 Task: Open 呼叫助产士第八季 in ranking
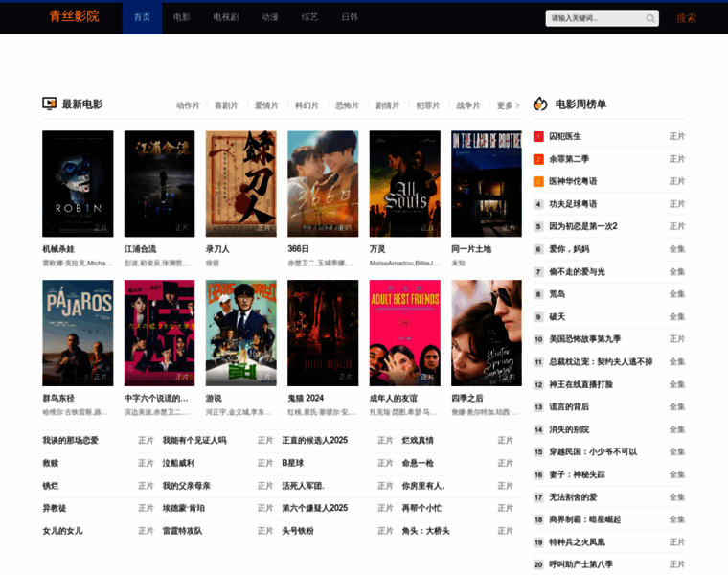coord(580,564)
